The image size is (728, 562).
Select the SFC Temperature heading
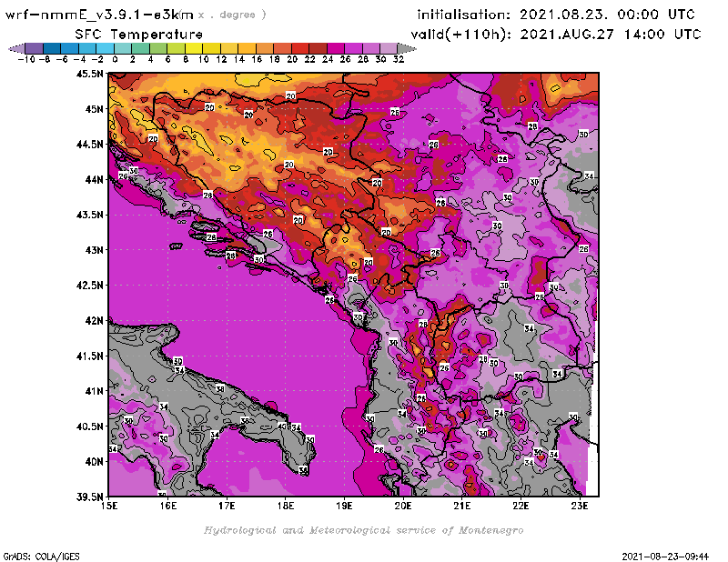coord(139,35)
